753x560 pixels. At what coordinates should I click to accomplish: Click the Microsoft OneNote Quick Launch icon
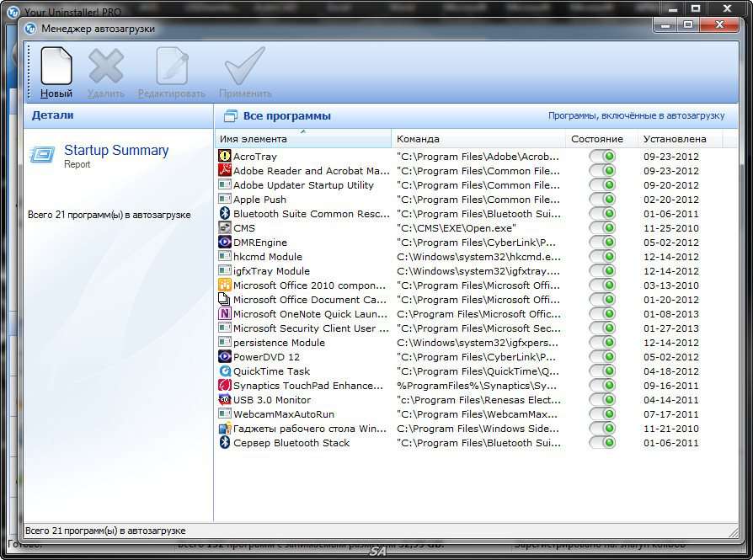pos(225,314)
